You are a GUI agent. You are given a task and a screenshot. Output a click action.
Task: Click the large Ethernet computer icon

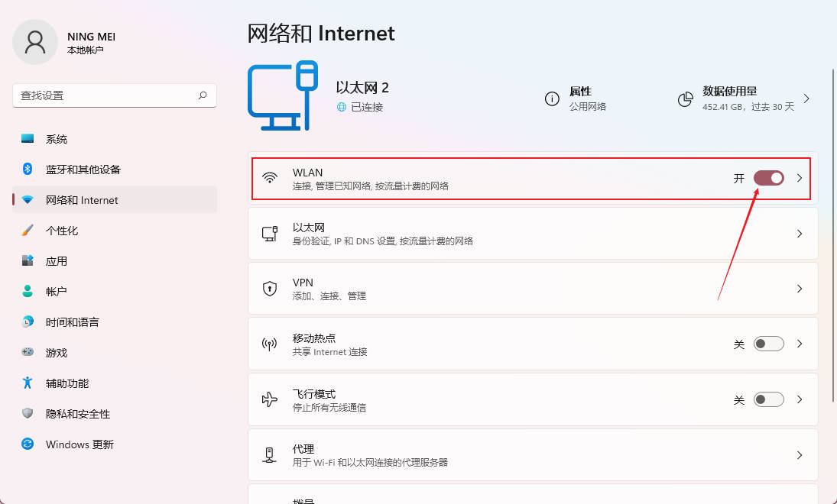click(x=283, y=95)
